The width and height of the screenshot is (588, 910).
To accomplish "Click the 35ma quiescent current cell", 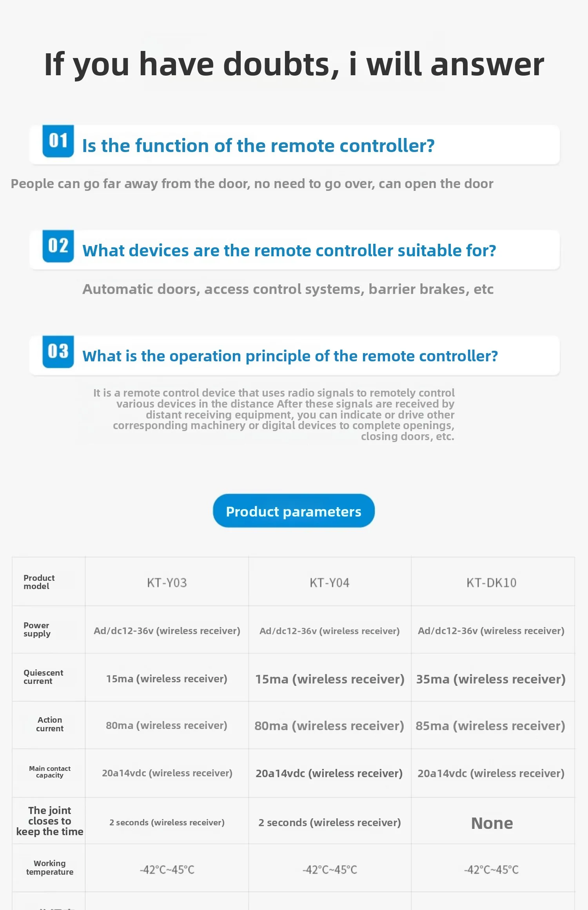I will tap(491, 679).
